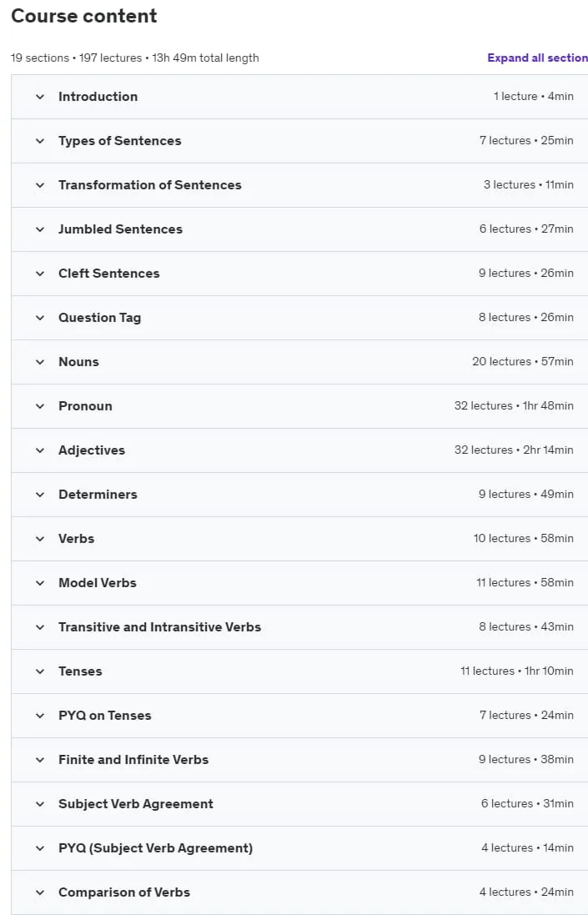
Task: Click the Nouns section chevron icon
Action: (40, 362)
